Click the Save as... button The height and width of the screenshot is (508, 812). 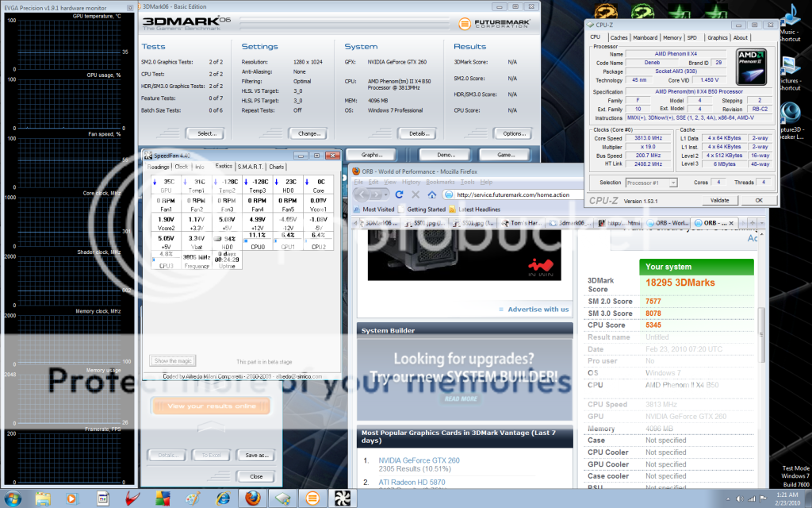256,455
